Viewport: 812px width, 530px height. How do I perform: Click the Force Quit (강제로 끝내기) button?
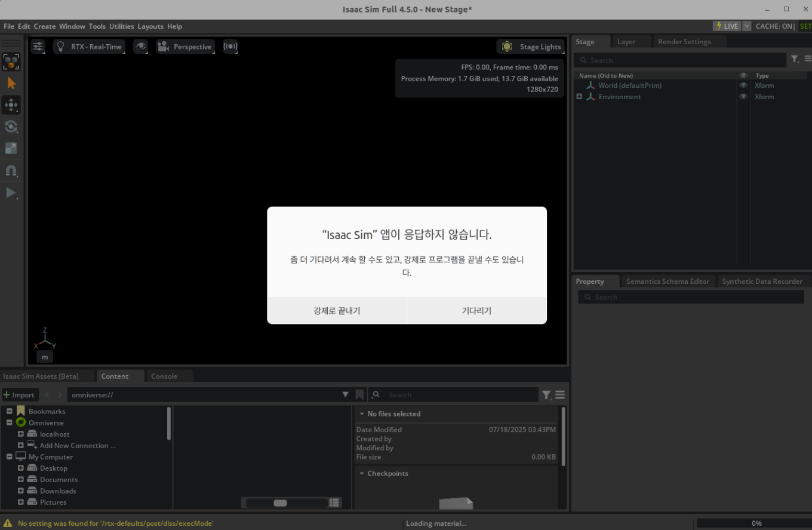coord(337,311)
